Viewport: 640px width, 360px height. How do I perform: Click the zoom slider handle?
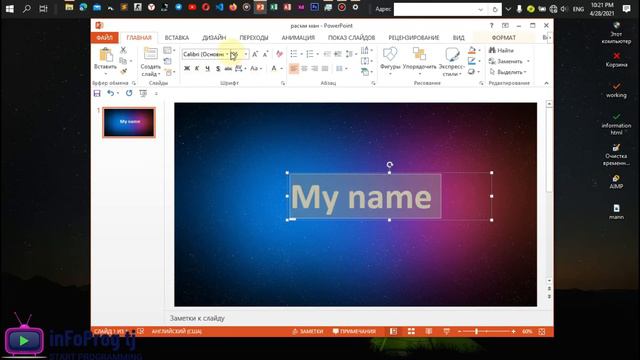click(476, 331)
